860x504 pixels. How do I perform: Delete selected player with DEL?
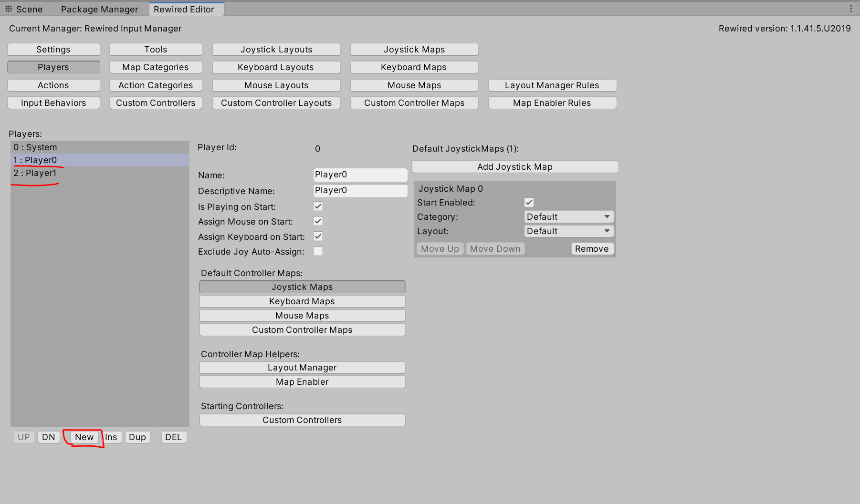174,437
